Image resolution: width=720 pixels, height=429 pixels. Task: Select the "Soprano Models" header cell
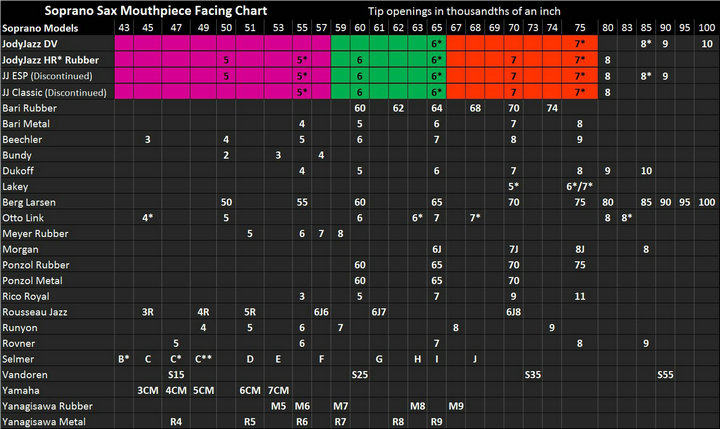[40, 28]
